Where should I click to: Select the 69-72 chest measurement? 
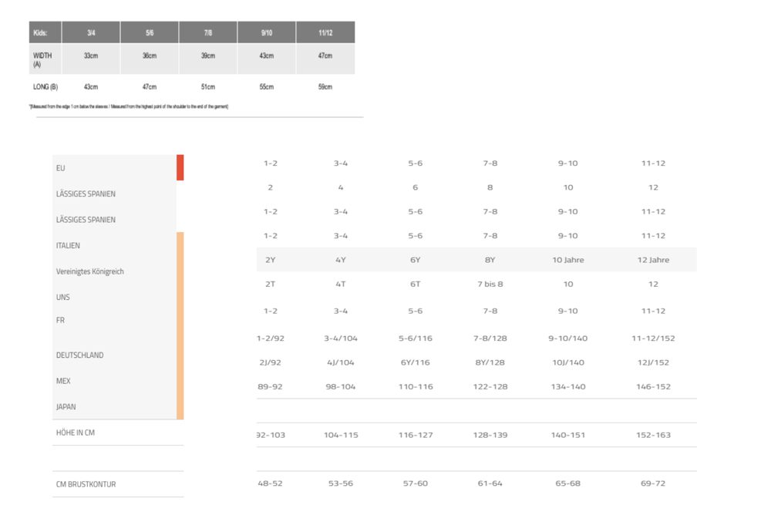click(x=653, y=483)
